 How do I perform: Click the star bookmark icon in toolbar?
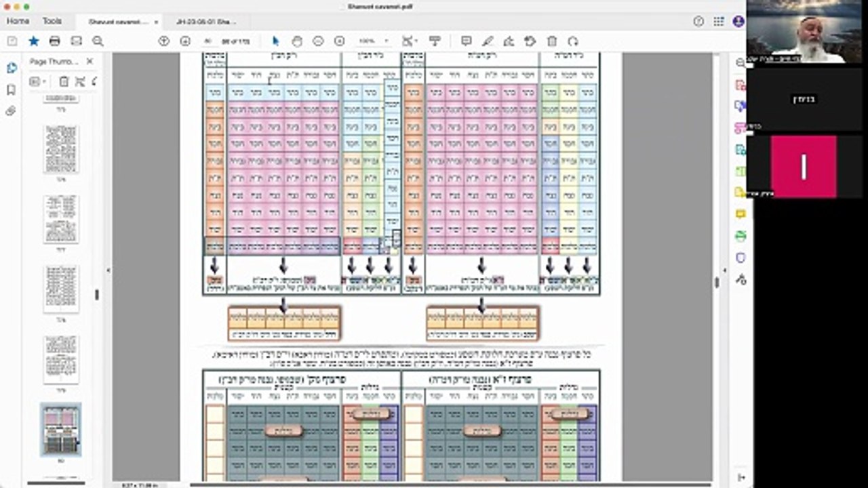click(x=33, y=41)
